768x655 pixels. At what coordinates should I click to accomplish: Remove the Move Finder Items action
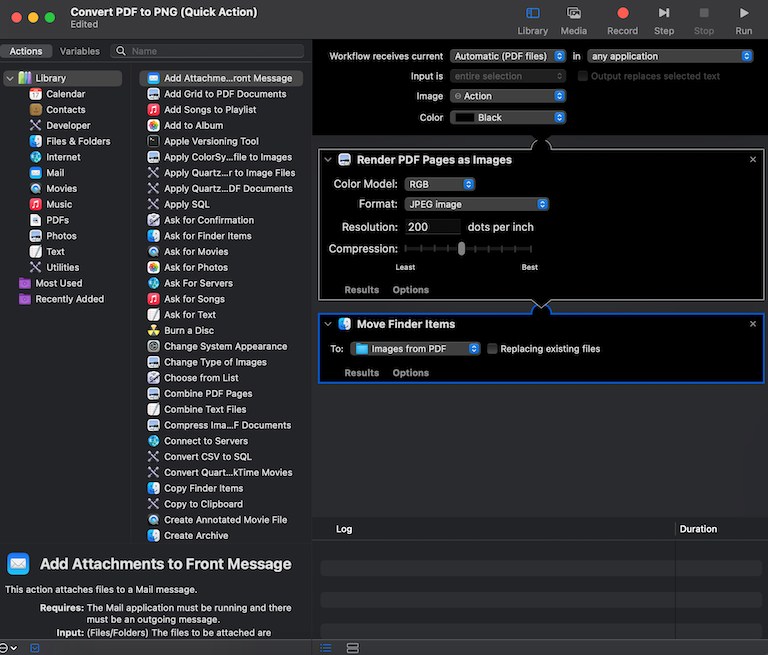[753, 324]
